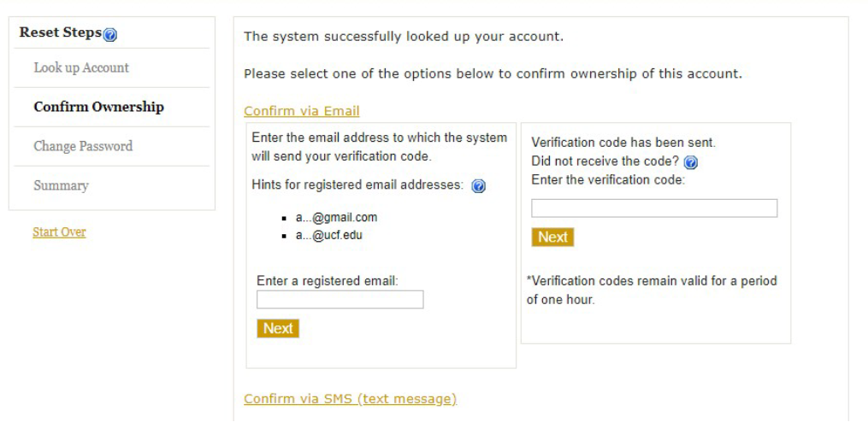Click the Reset Steps heading
This screenshot has width=868, height=422.
point(61,32)
